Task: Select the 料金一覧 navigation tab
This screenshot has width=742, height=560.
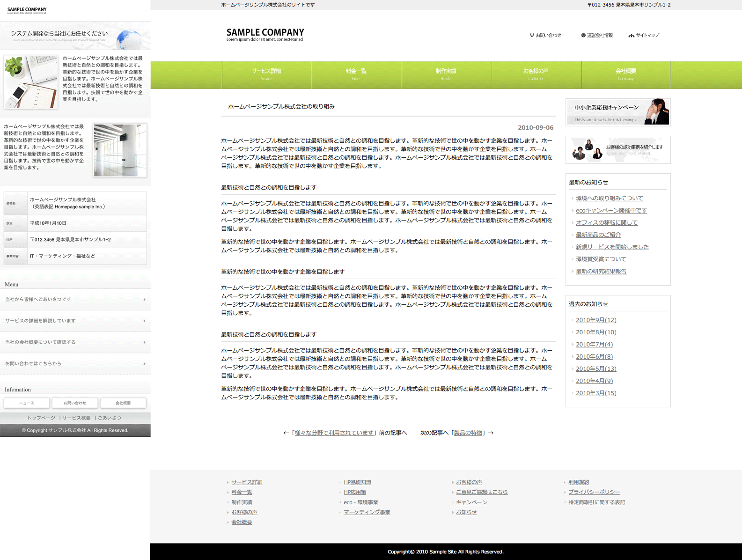Action: tap(356, 74)
